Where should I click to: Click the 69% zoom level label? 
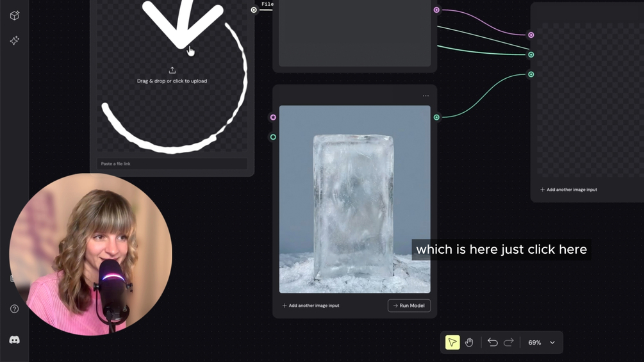click(x=534, y=343)
